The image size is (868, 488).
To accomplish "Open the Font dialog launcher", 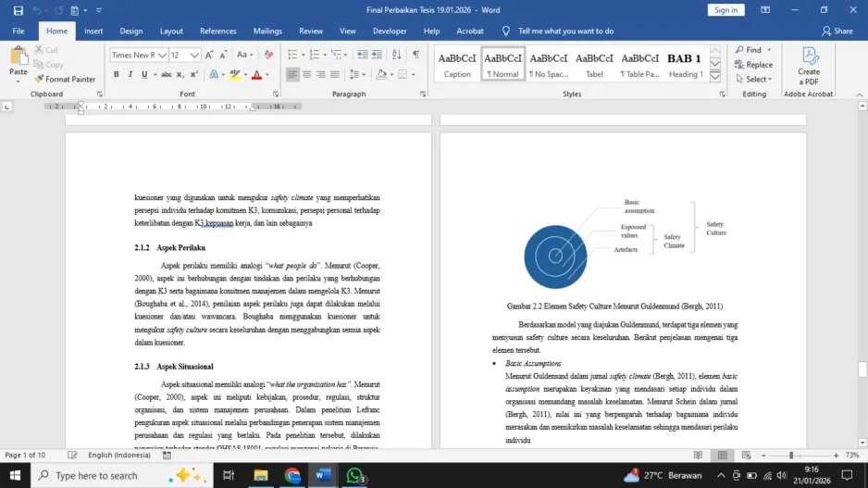I will coord(276,94).
